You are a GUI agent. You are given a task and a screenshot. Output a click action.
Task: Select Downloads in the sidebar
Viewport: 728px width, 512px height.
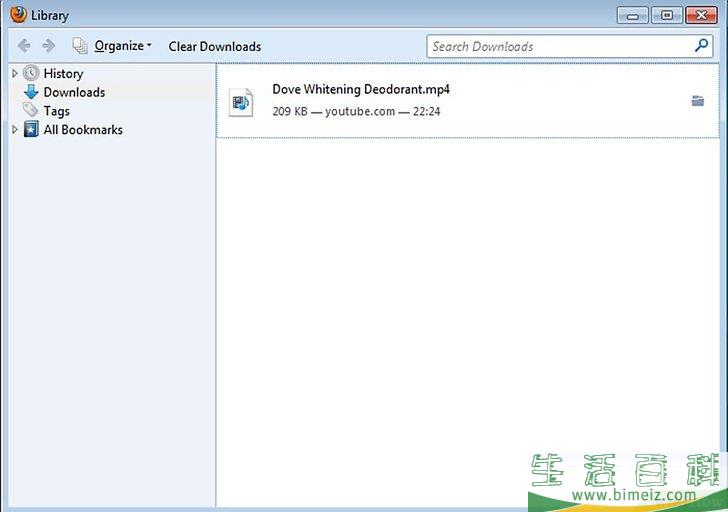pyautogui.click(x=74, y=92)
